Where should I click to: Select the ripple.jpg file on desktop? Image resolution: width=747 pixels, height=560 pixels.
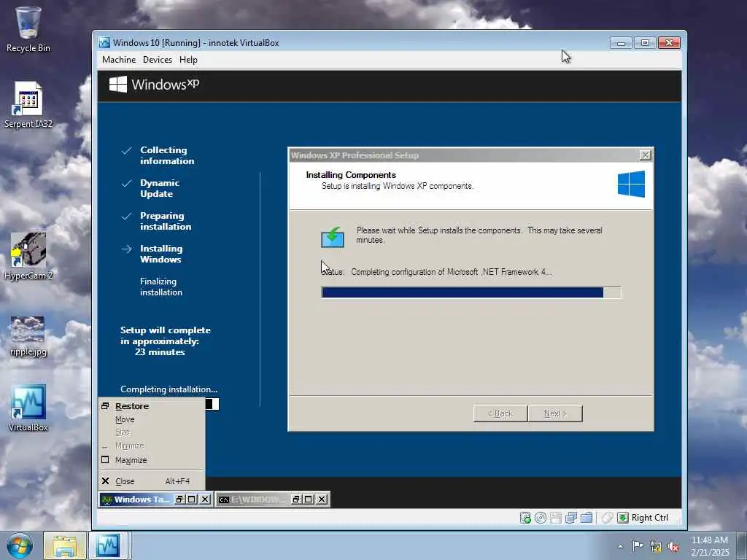tap(28, 335)
